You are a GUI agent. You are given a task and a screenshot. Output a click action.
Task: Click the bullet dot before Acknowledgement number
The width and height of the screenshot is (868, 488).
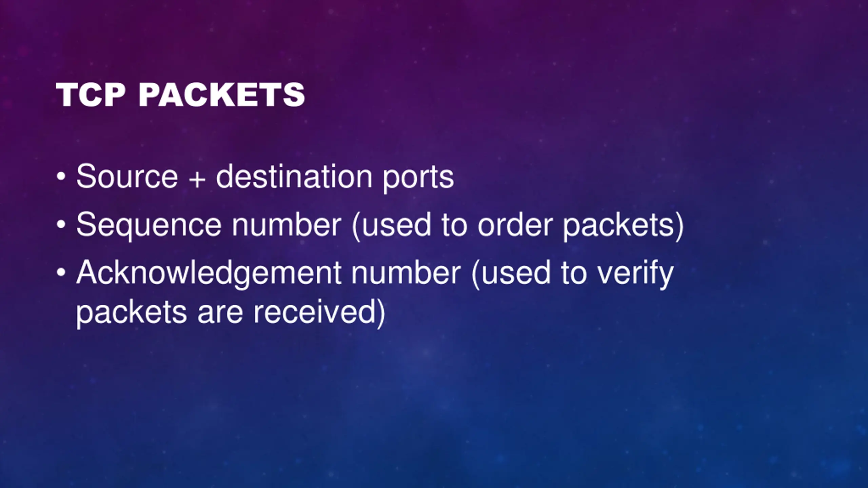(x=61, y=273)
